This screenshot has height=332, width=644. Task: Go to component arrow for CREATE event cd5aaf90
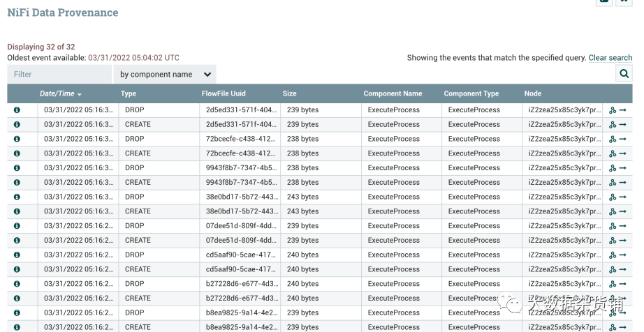coord(622,269)
